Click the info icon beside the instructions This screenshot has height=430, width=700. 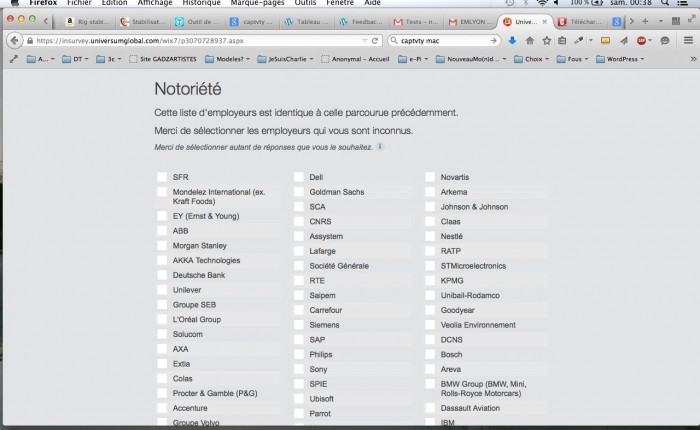380,146
